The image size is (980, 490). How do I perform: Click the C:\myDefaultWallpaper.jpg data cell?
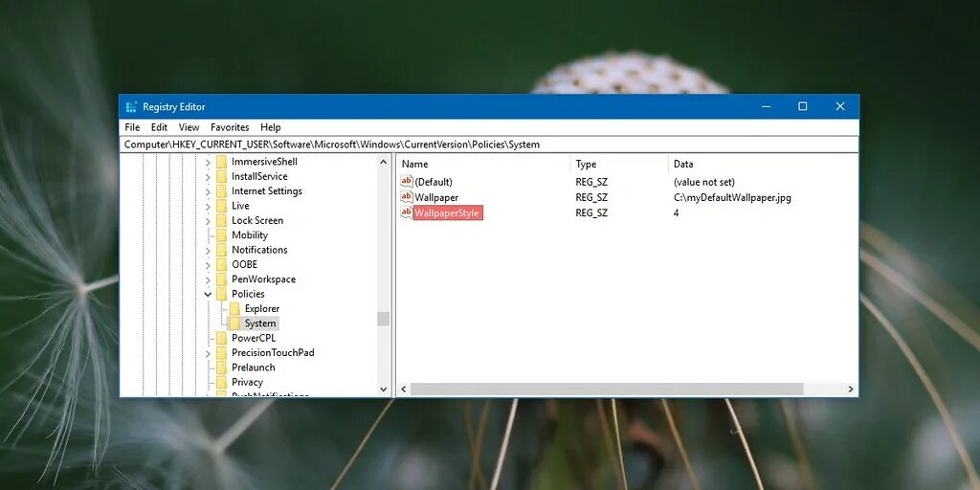pos(732,197)
